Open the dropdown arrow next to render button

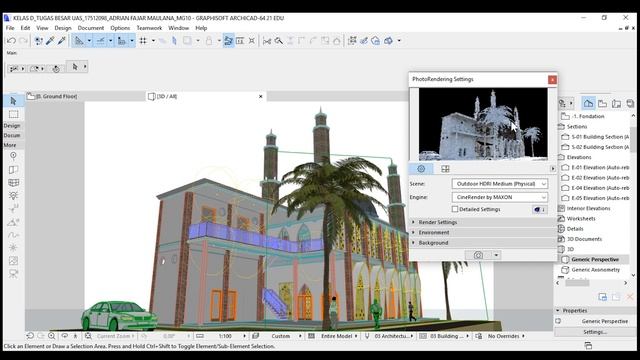(496, 255)
